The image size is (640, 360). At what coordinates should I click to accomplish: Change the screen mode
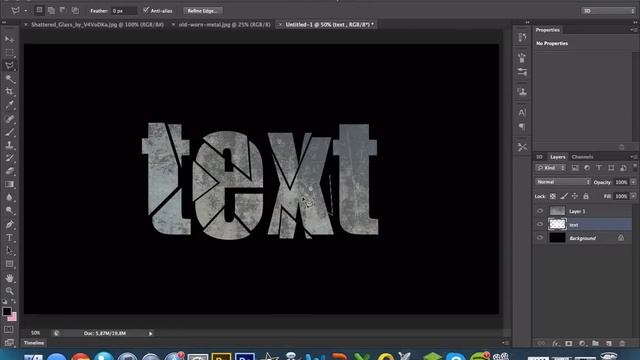tap(9, 342)
